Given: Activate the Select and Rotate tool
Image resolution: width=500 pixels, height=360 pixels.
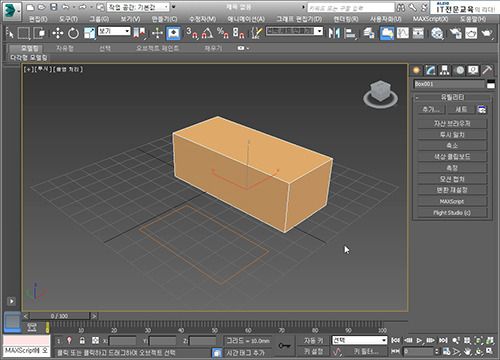Looking at the screenshot, I should tap(73, 33).
